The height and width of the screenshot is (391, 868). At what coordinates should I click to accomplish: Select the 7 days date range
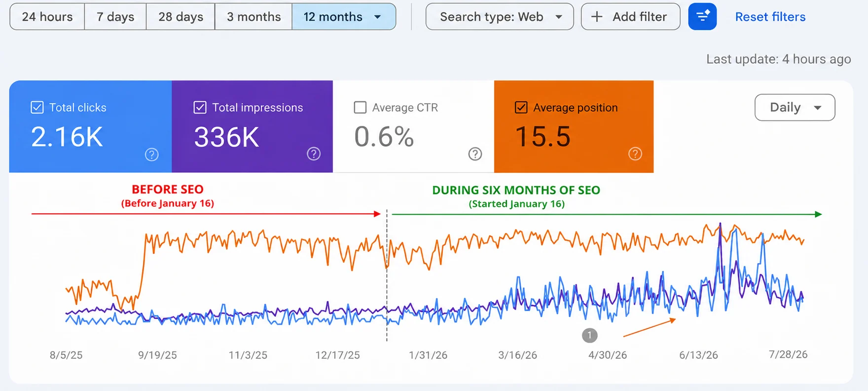pos(115,17)
